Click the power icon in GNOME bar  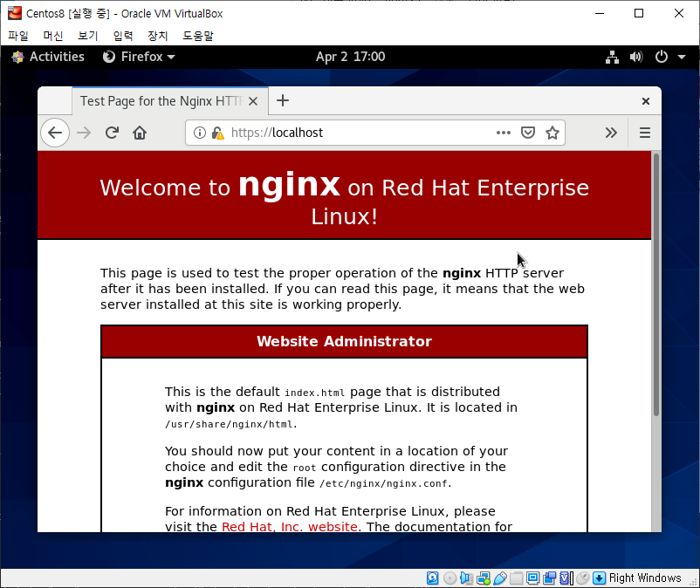click(662, 57)
